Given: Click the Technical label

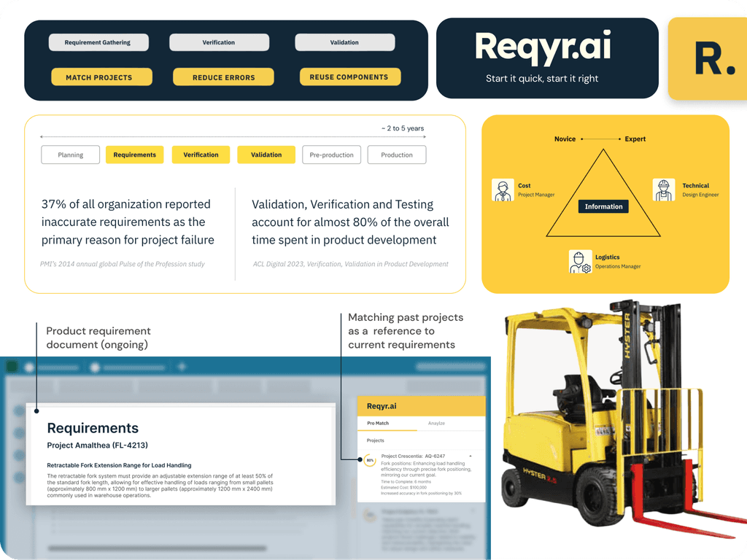Looking at the screenshot, I should point(695,186).
